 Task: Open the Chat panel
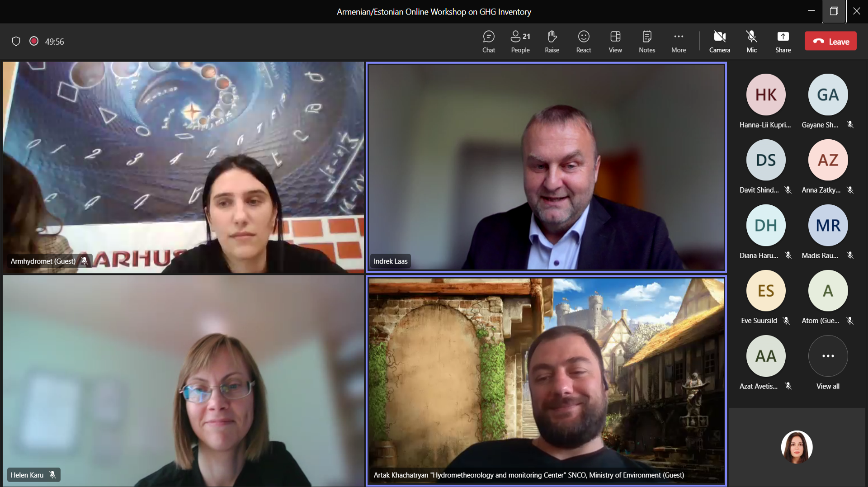click(488, 42)
